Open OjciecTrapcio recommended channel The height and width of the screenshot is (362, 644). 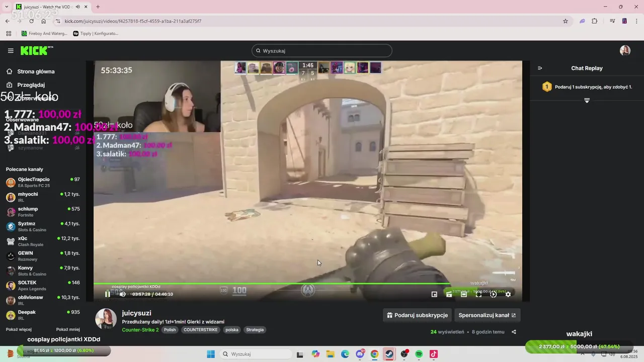pyautogui.click(x=43, y=182)
